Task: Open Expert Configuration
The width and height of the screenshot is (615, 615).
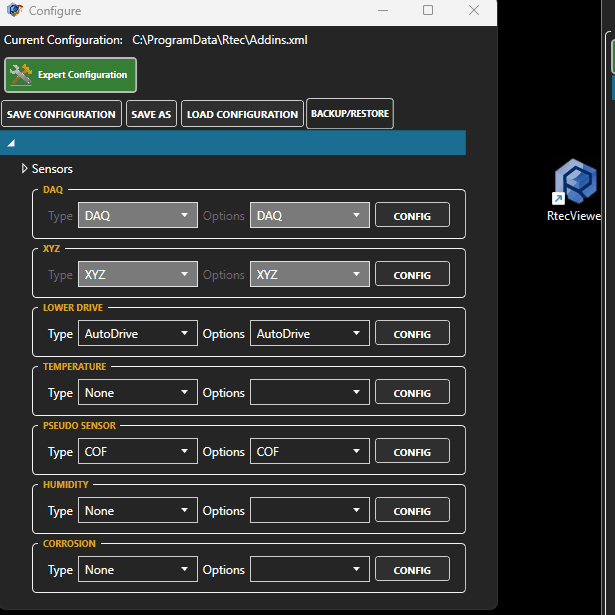Action: pos(71,75)
